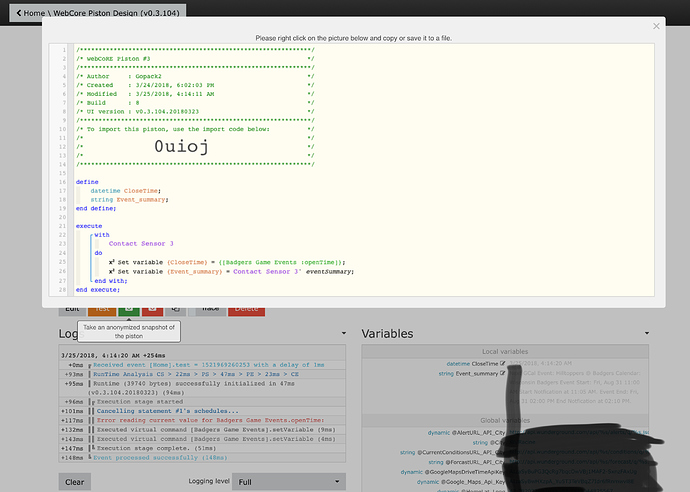Click the gray duplicate piston icon button
The image size is (690, 492).
pos(176,310)
